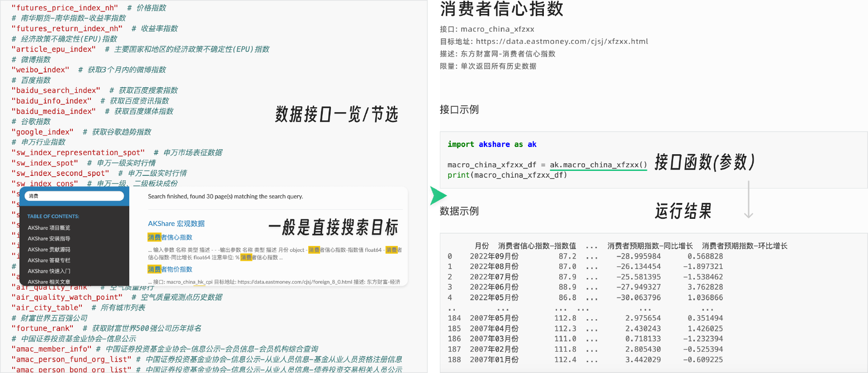The image size is (868, 373).
Task: Click the 接口示例 section heading
Action: tap(459, 110)
